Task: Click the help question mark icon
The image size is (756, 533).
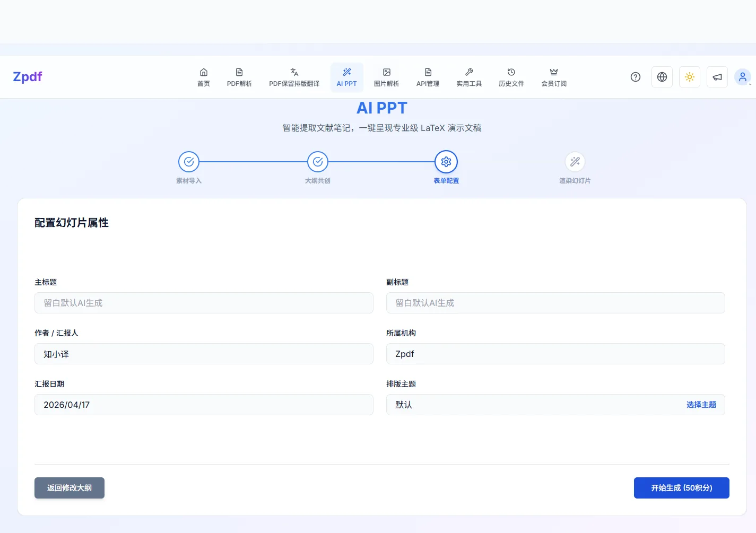Action: pos(636,77)
